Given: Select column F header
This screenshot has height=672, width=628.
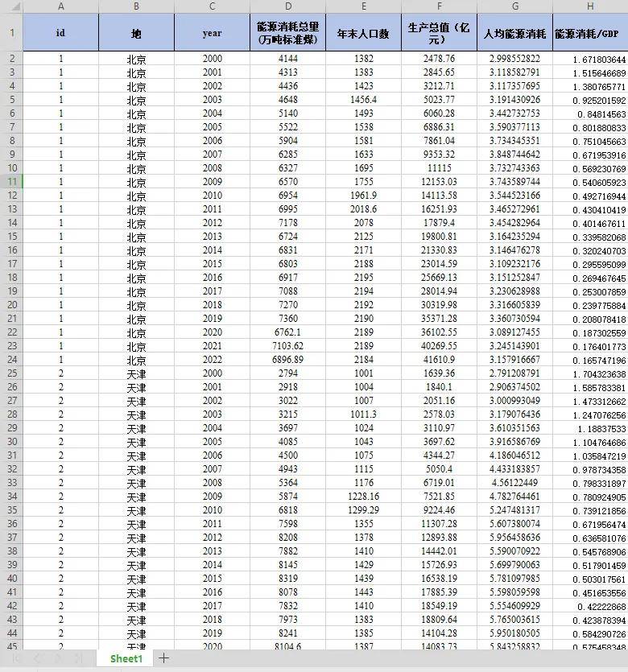Looking at the screenshot, I should tap(440, 6).
